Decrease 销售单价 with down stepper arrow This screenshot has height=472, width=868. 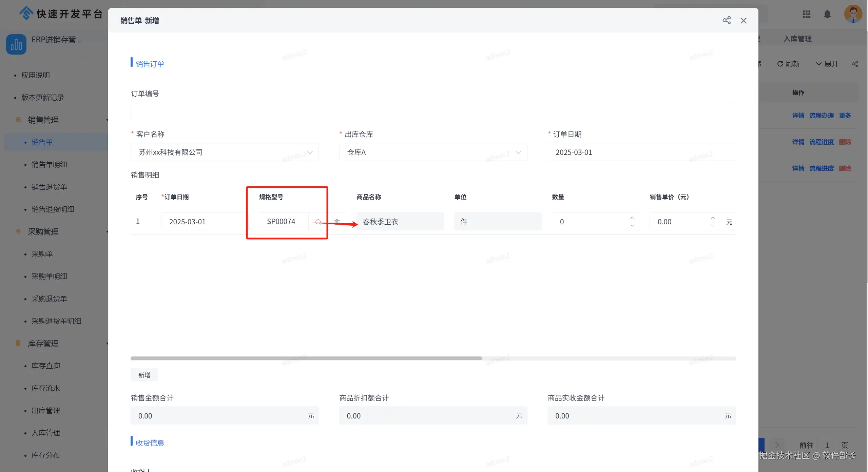tap(713, 226)
